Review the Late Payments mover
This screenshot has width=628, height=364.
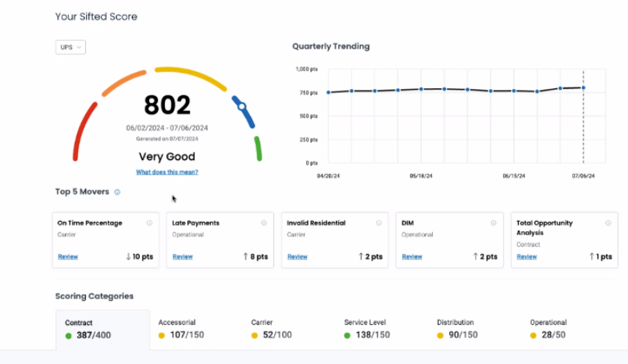(x=182, y=256)
